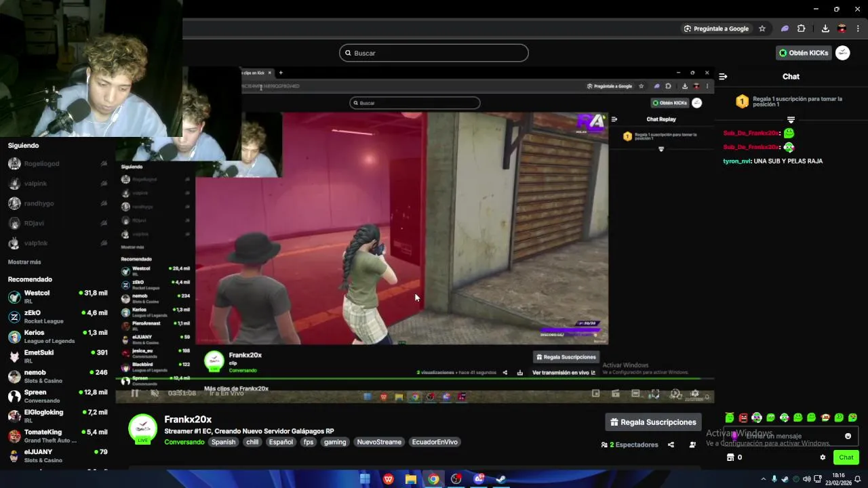Collapse the chat panel with arrow icon
The width and height of the screenshot is (868, 488).
[x=723, y=77]
